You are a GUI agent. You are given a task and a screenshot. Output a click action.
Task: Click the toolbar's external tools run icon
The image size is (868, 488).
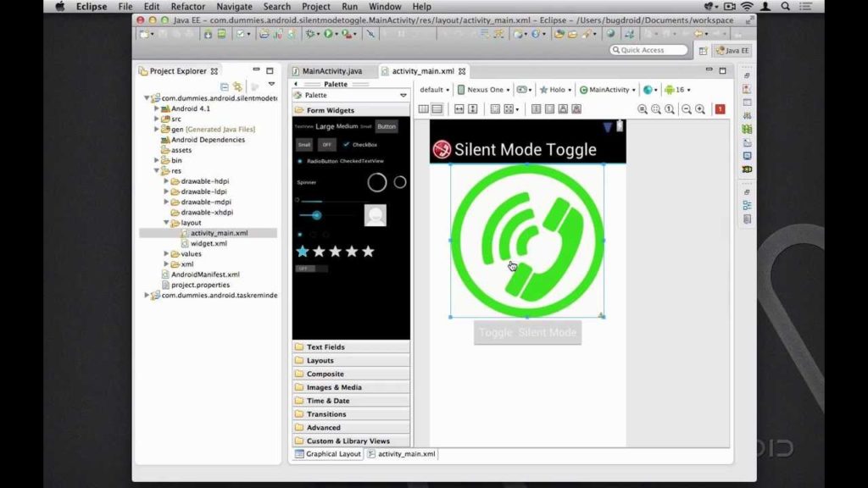[x=347, y=34]
